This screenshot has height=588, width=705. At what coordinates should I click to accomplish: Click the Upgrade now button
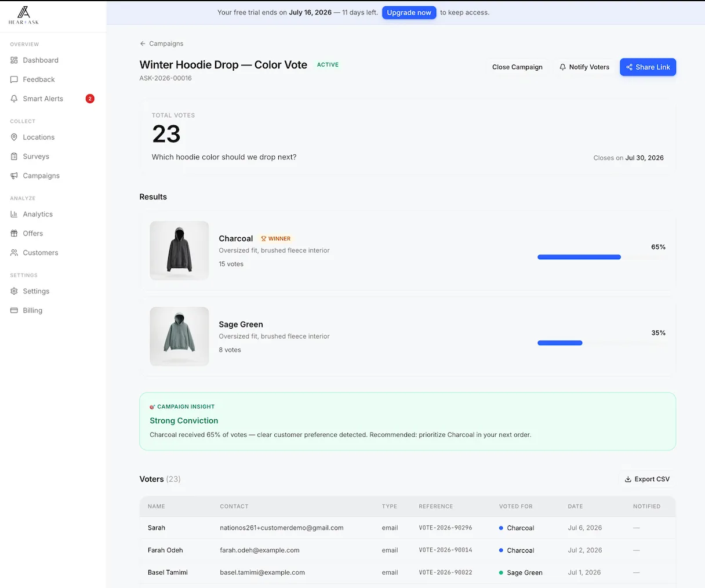pos(409,13)
